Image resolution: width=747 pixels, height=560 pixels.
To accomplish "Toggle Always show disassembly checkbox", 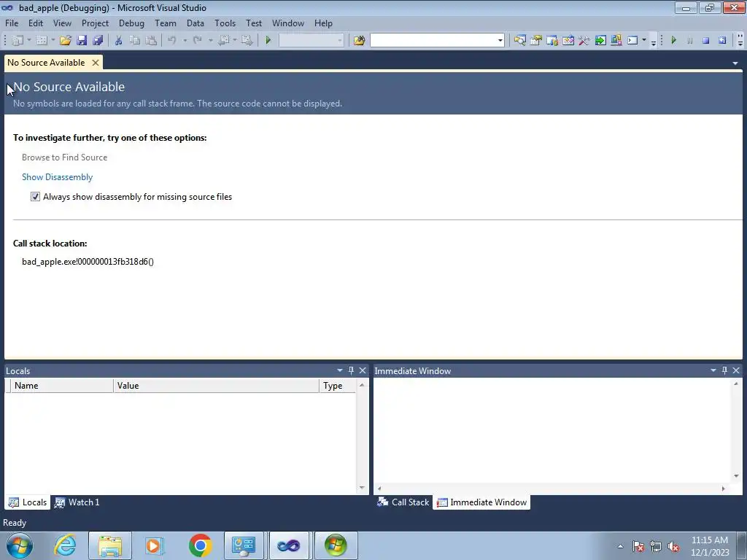I will (x=35, y=197).
